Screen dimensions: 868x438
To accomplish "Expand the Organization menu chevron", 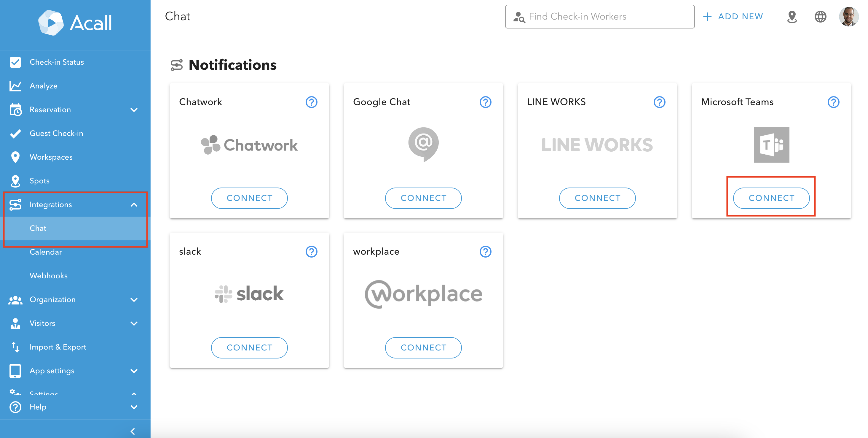I will tap(134, 300).
